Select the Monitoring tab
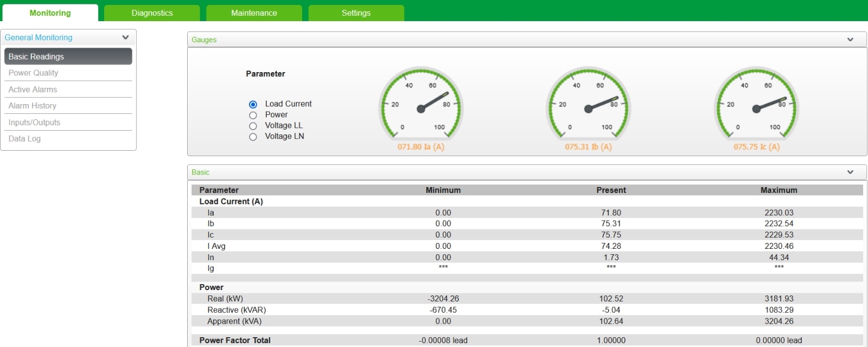The image size is (868, 347). pos(50,13)
